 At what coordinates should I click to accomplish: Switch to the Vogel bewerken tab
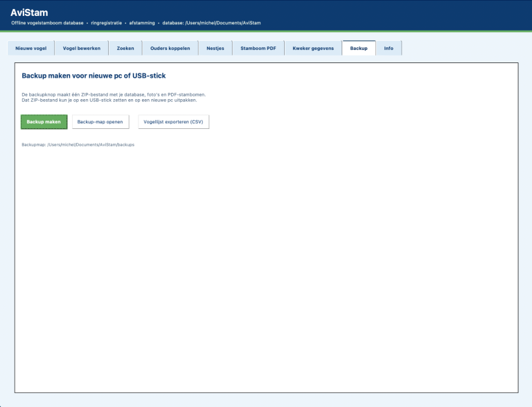pyautogui.click(x=82, y=49)
